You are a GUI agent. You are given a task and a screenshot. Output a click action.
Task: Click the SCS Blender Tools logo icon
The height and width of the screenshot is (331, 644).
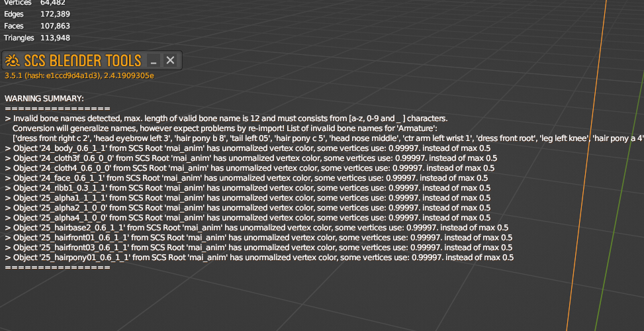(13, 61)
